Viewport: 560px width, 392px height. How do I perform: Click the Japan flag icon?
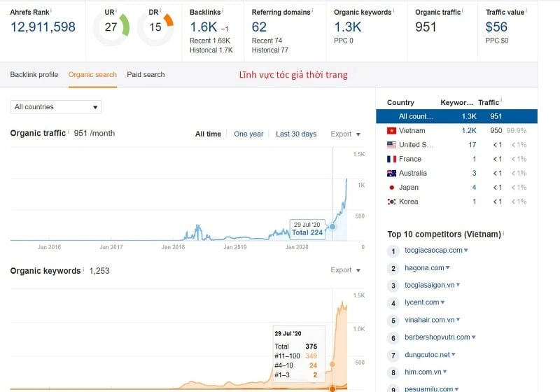point(391,188)
